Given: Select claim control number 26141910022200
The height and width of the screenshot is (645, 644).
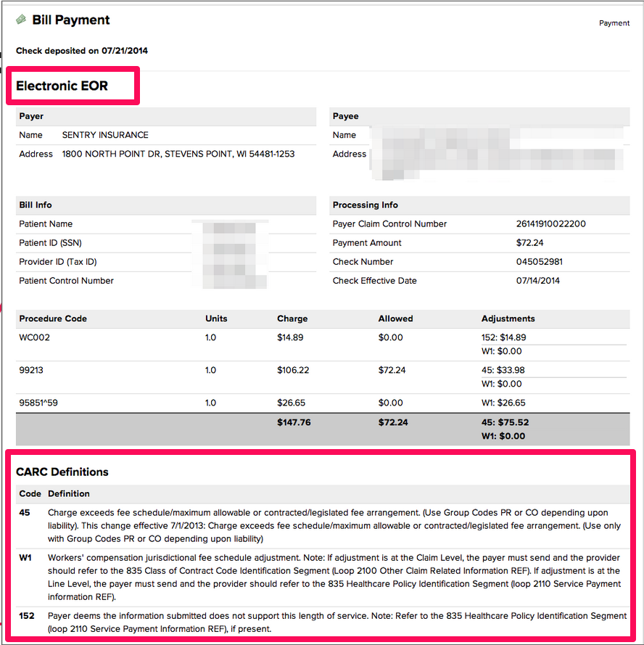Looking at the screenshot, I should tap(551, 223).
